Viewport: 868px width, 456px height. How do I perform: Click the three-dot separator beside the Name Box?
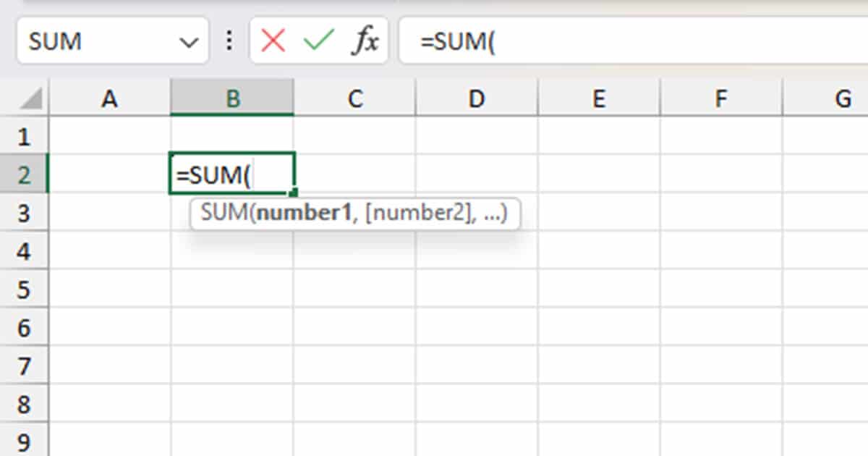pos(229,41)
